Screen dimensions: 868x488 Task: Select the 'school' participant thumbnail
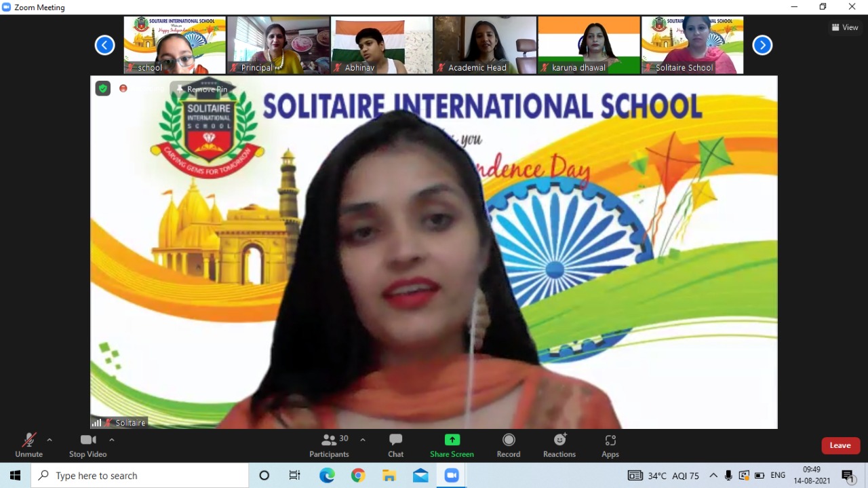pos(175,45)
